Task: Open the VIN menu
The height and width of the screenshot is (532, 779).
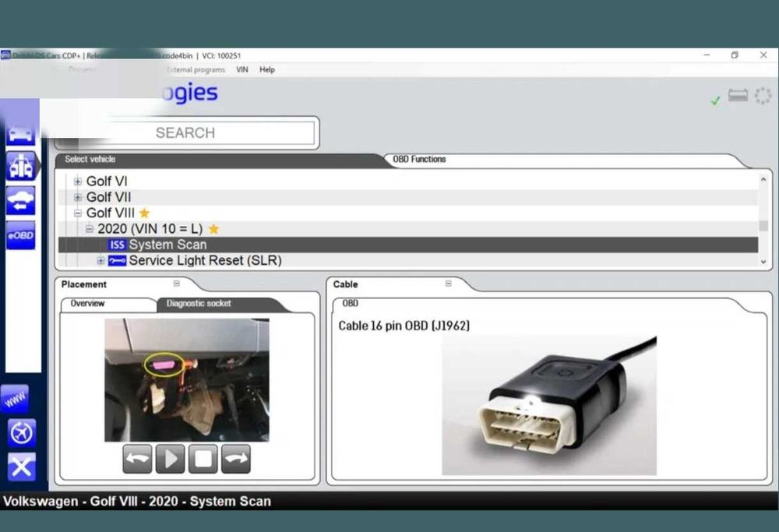Action: pyautogui.click(x=242, y=69)
